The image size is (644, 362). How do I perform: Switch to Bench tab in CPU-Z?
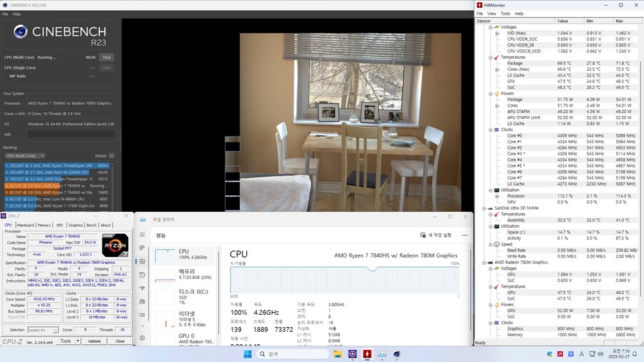point(92,225)
